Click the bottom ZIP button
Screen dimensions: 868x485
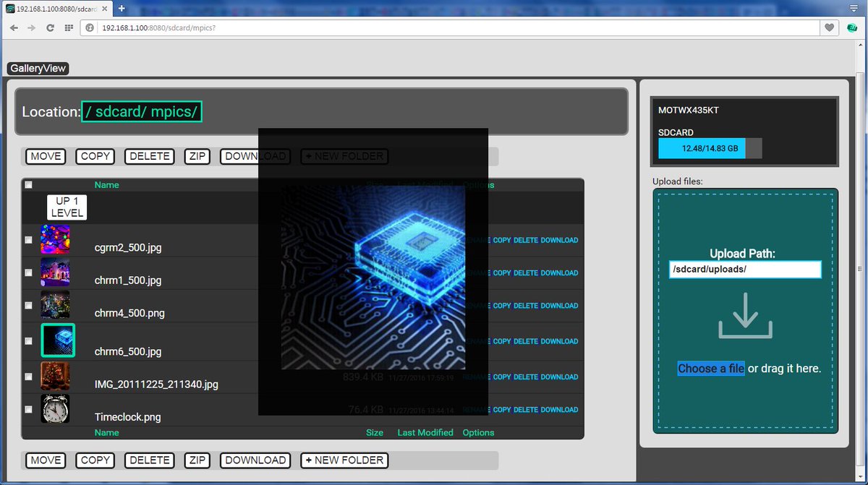coord(197,460)
